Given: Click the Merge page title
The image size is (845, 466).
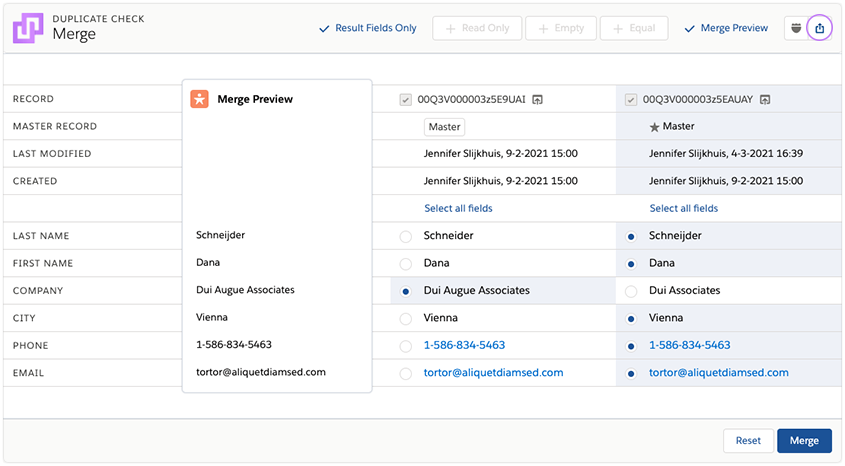Looking at the screenshot, I should tap(74, 34).
